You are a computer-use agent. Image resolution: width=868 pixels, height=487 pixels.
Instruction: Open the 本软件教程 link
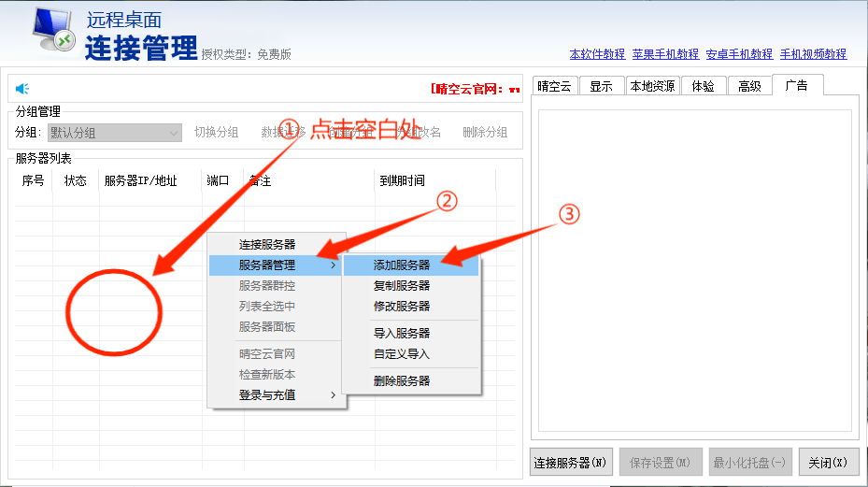(597, 54)
